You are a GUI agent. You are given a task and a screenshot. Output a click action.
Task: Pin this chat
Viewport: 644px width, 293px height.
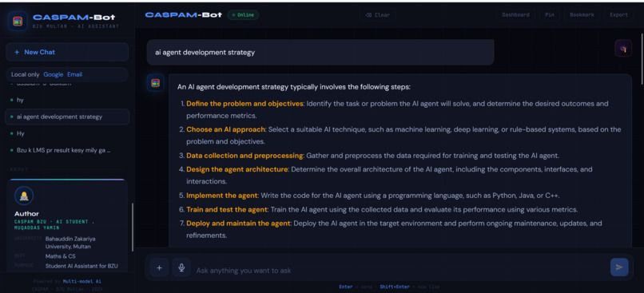(x=549, y=15)
